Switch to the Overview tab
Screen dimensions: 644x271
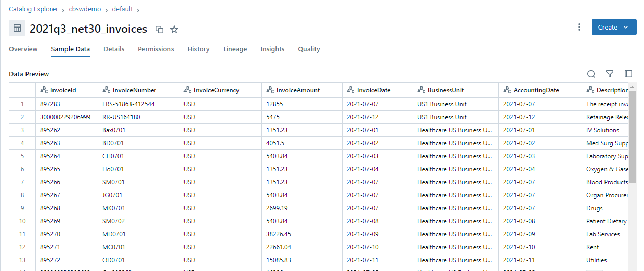[23, 49]
